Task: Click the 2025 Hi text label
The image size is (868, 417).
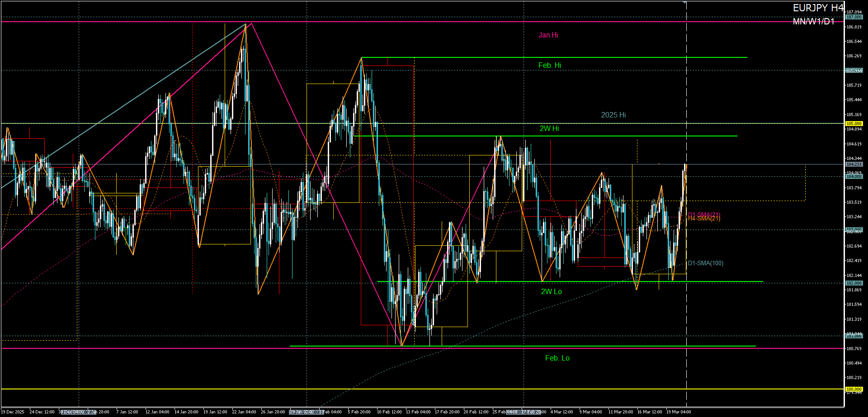Action: 613,115
